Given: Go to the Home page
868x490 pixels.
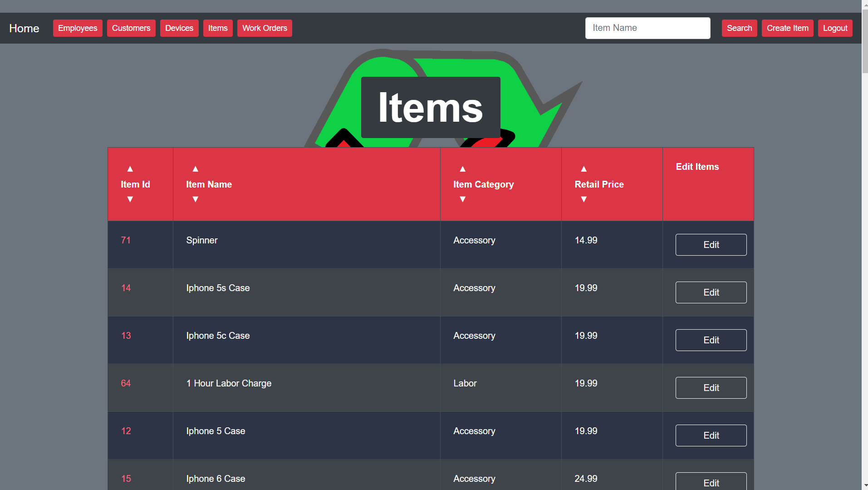Looking at the screenshot, I should (24, 28).
